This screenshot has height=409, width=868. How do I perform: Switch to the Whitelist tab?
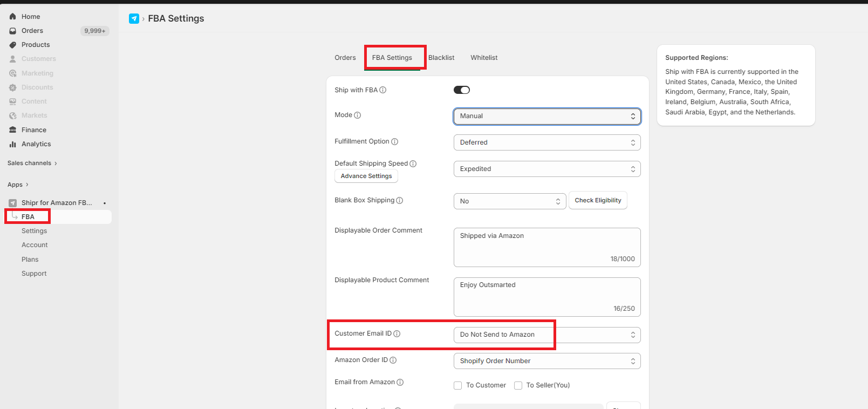click(484, 58)
